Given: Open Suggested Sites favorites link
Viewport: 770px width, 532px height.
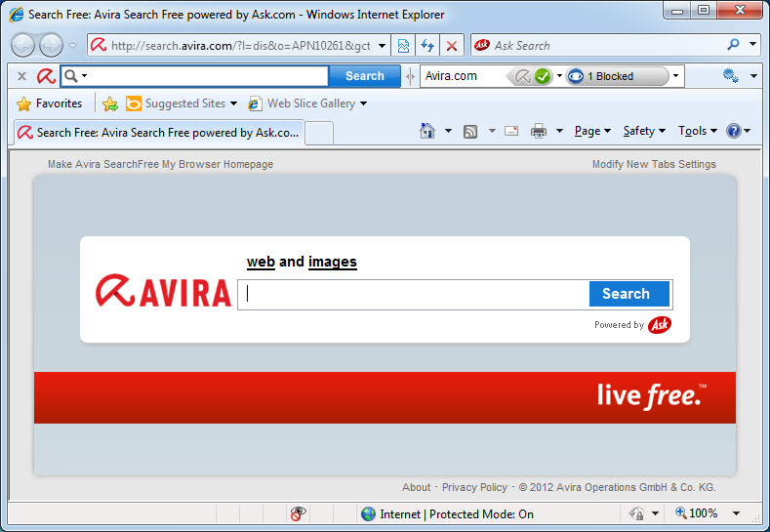Looking at the screenshot, I should [182, 103].
